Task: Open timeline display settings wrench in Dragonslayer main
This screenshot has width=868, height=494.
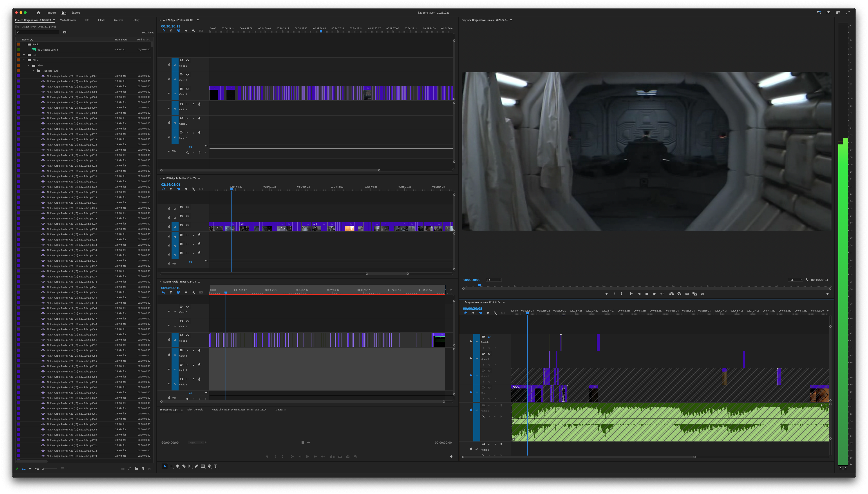Action: [x=495, y=313]
